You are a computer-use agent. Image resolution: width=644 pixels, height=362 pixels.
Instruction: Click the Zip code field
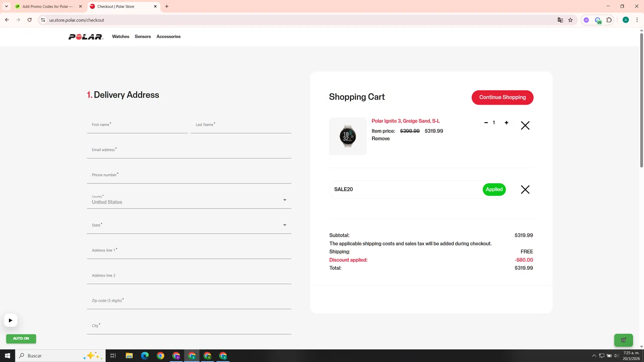click(x=189, y=301)
